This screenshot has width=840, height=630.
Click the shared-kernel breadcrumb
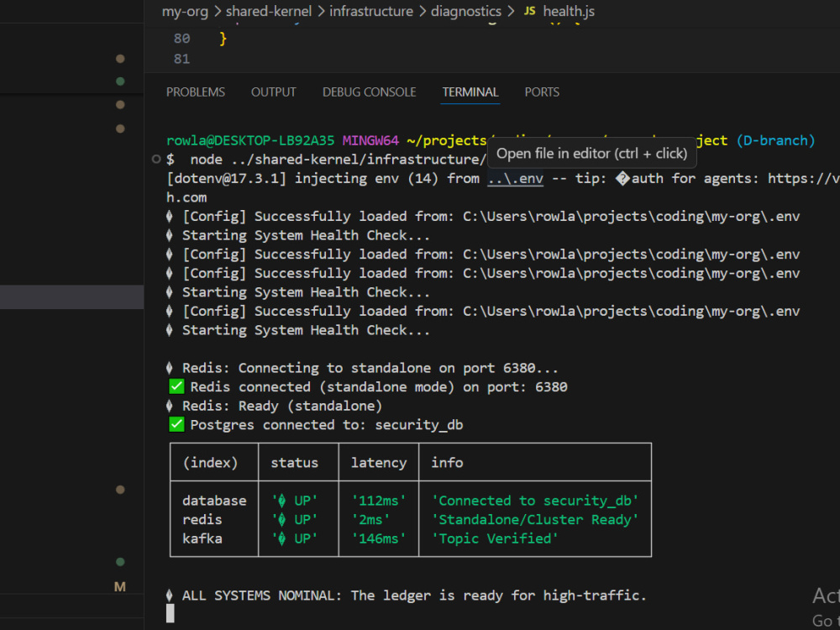coord(269,11)
